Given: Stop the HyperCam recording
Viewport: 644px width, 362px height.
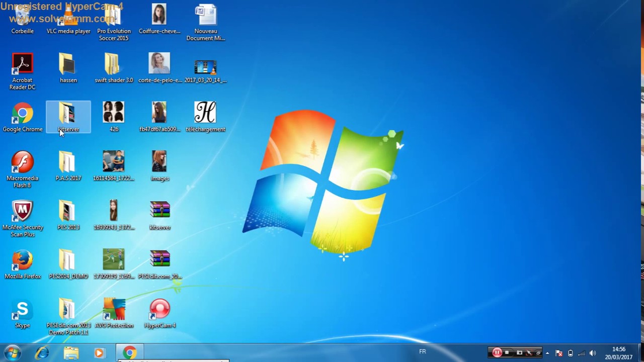Looking at the screenshot, I should click(507, 352).
